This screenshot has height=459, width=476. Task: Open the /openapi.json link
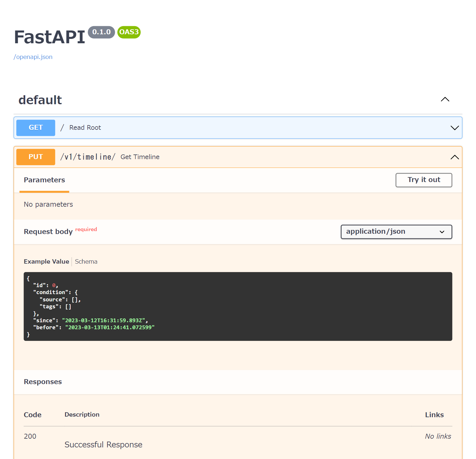(33, 57)
